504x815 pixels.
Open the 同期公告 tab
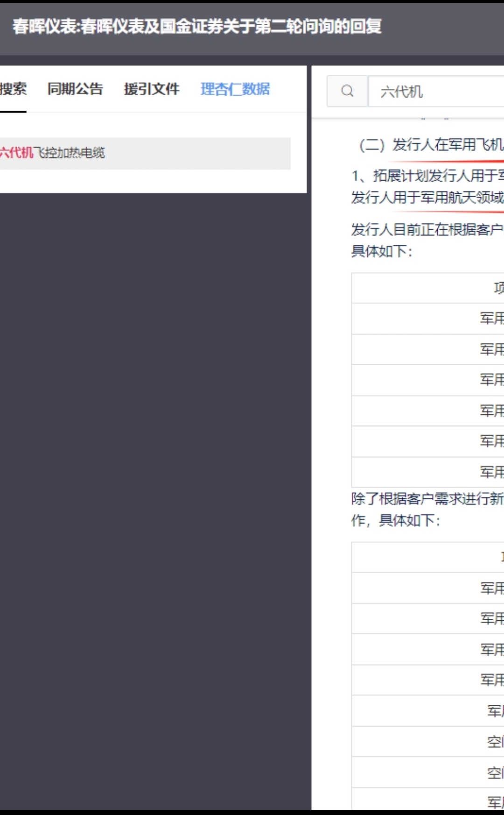pos(75,89)
